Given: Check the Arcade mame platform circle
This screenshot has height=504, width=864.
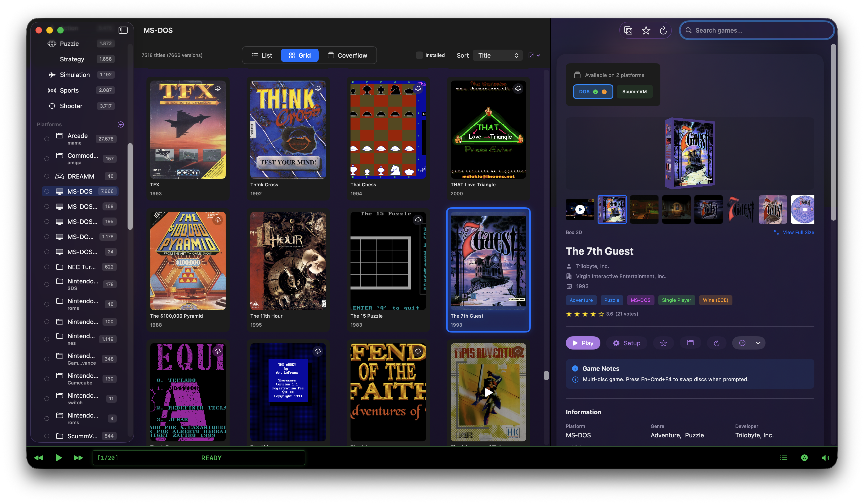Looking at the screenshot, I should [x=47, y=138].
